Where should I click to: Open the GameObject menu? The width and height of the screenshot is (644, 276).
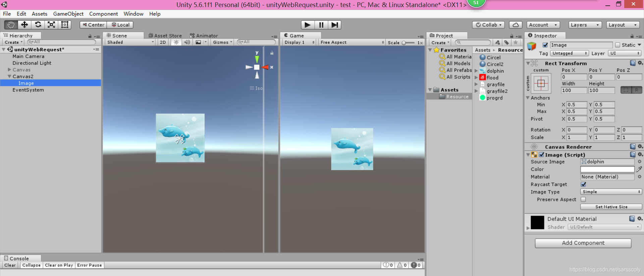[x=68, y=14]
